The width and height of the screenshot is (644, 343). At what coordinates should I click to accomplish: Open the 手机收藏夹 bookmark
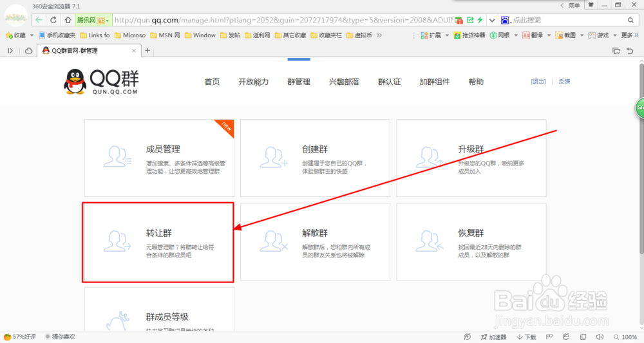tap(57, 35)
